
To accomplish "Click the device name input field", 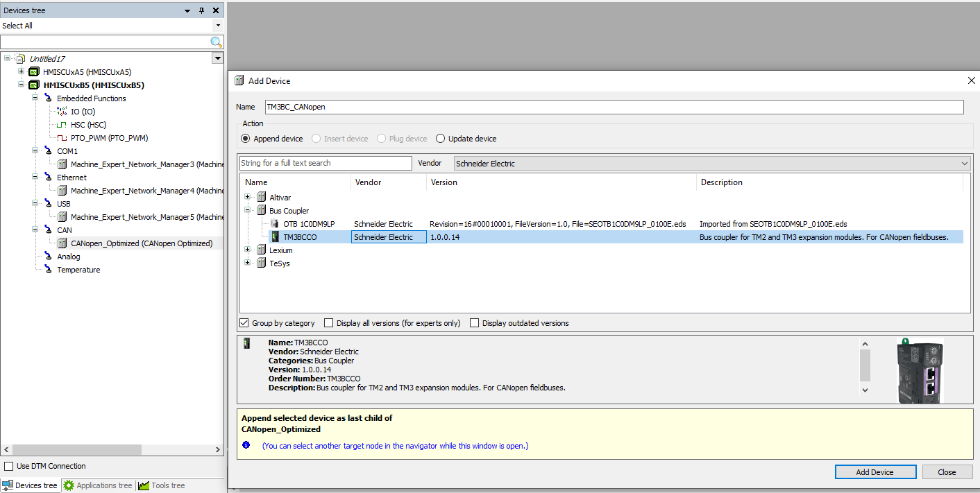I will [x=614, y=107].
